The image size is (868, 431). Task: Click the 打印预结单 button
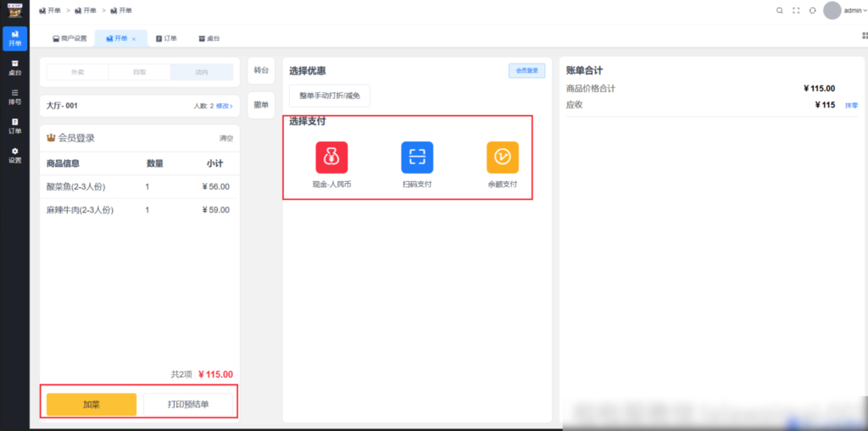tap(188, 405)
